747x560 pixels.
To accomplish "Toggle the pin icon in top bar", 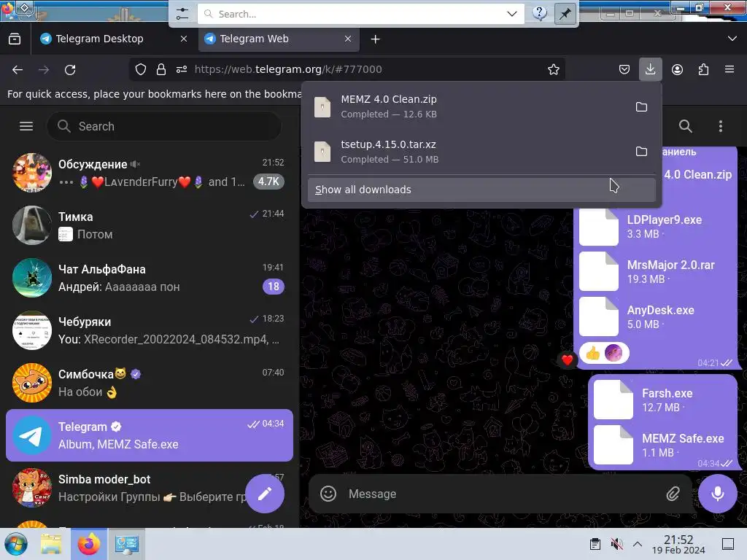I will tap(565, 14).
